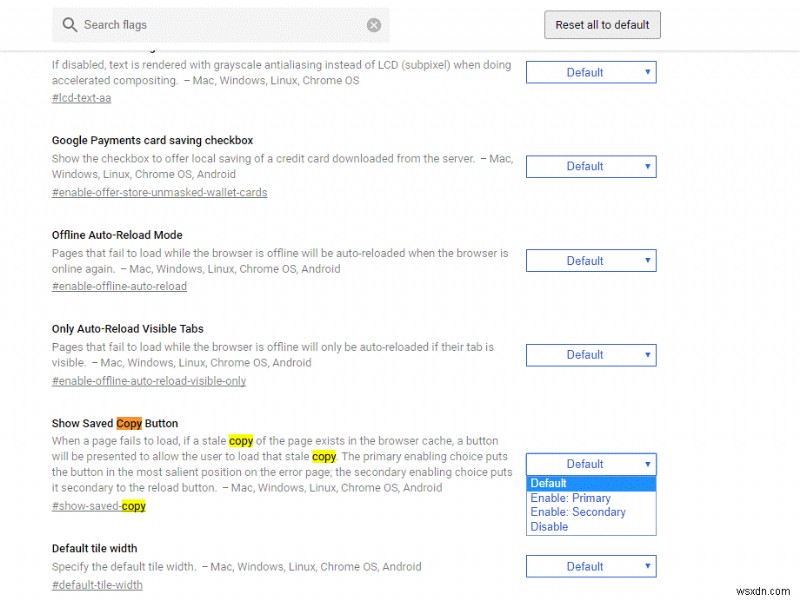The image size is (800, 600).
Task: Open the #enable-offline-auto-reload link
Action: (119, 286)
